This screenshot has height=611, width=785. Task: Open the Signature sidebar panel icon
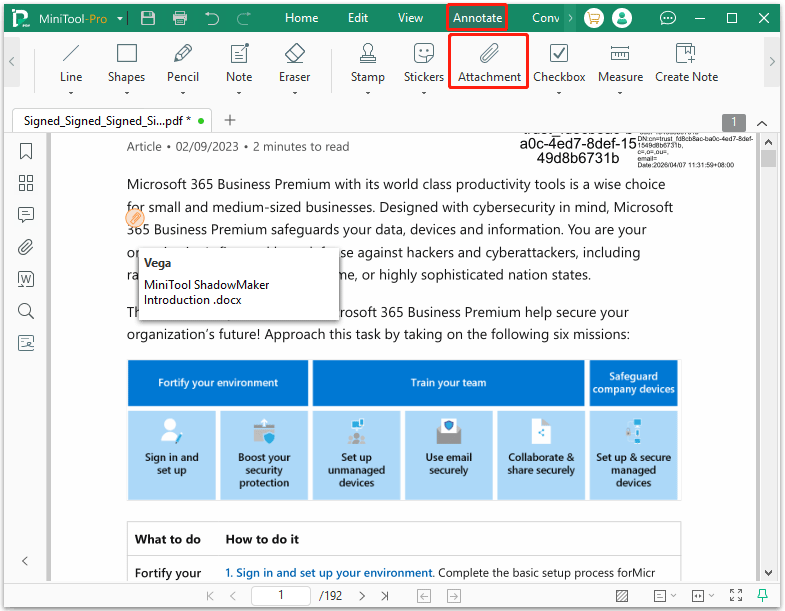click(26, 343)
